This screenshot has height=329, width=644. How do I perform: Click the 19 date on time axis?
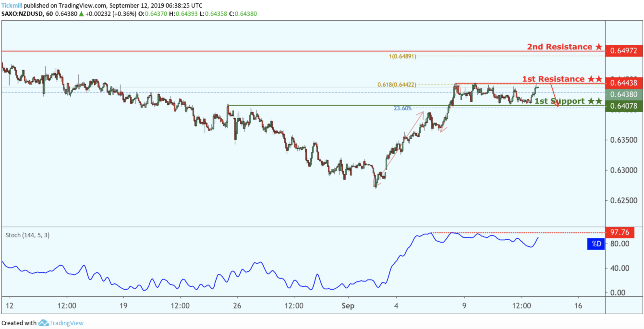pyautogui.click(x=123, y=305)
